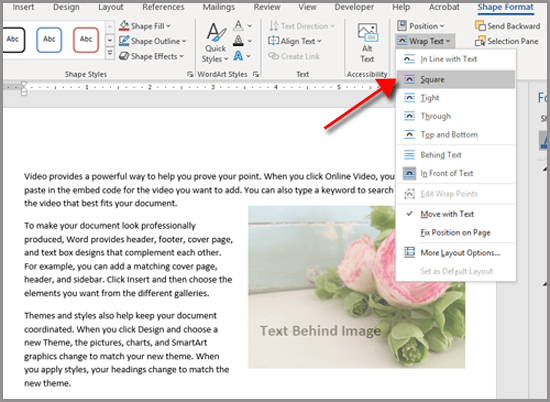The width and height of the screenshot is (550, 402).
Task: Open Quick Styles WordArt gallery
Action: point(215,43)
